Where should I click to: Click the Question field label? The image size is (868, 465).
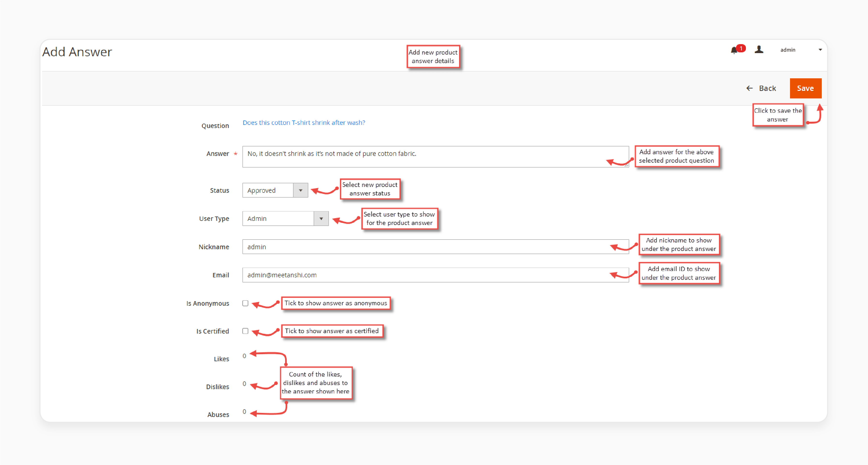coord(215,126)
